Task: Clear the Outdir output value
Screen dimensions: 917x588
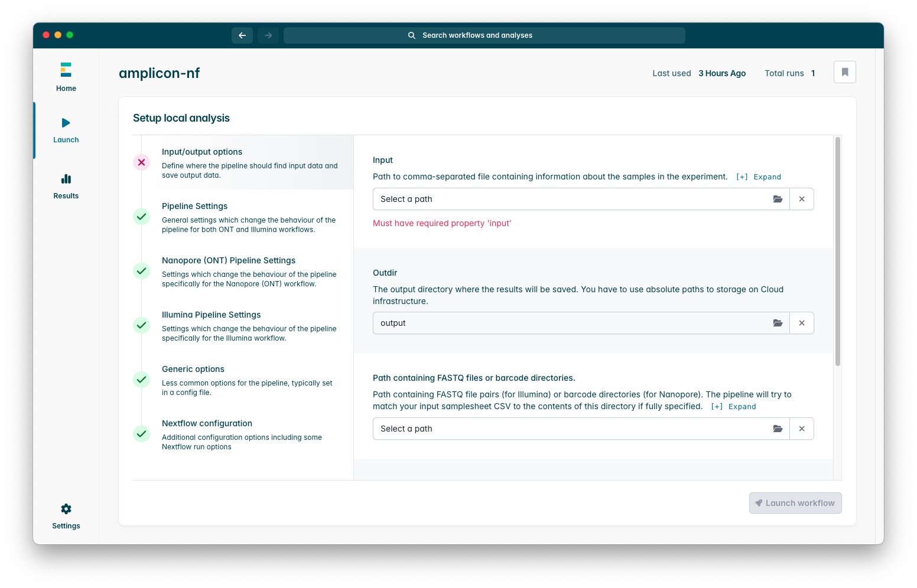Action: [802, 323]
